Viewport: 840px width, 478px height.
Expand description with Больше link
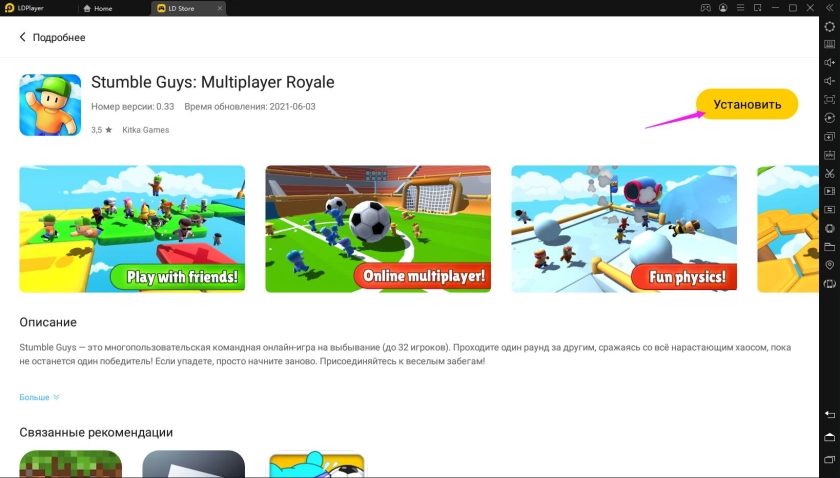39,397
